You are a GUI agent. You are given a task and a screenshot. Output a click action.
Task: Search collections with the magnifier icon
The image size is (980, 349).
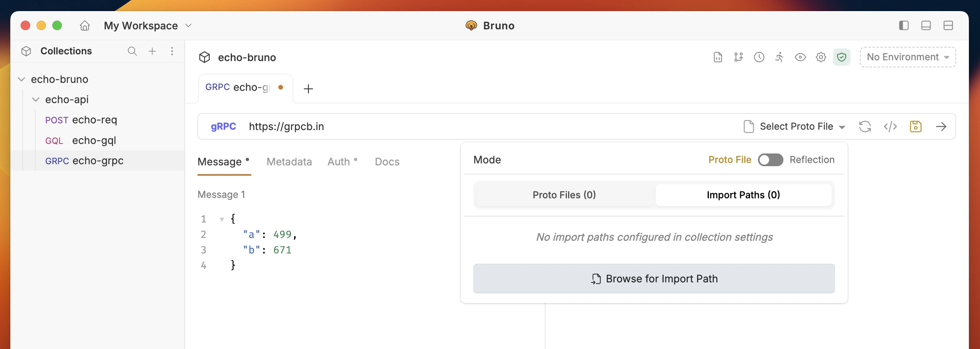click(x=132, y=51)
